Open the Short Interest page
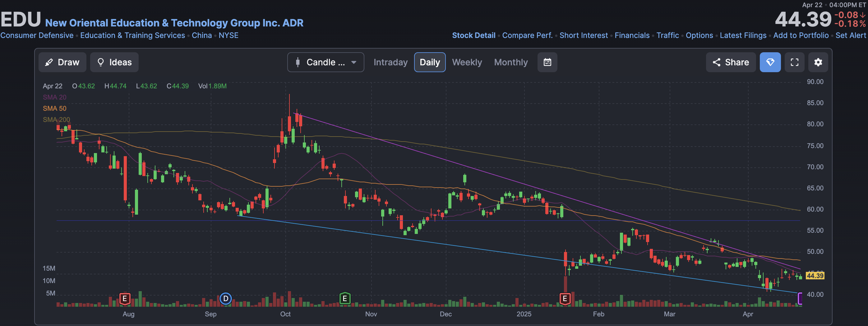868x326 pixels. pyautogui.click(x=584, y=35)
